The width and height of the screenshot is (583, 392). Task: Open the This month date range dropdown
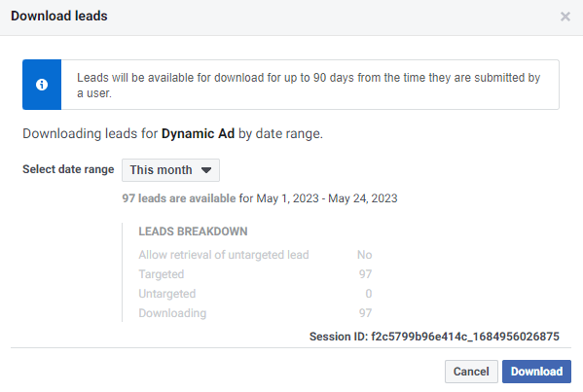click(170, 170)
